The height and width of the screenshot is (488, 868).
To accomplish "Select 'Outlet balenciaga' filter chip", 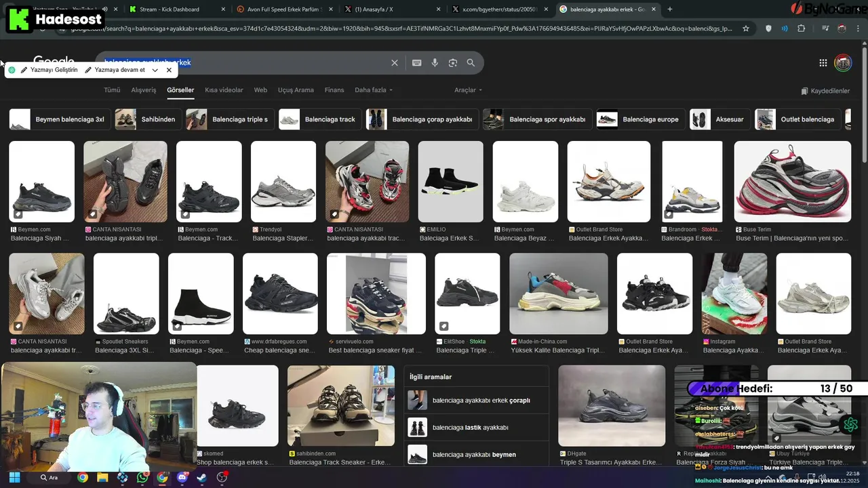I will tap(797, 119).
